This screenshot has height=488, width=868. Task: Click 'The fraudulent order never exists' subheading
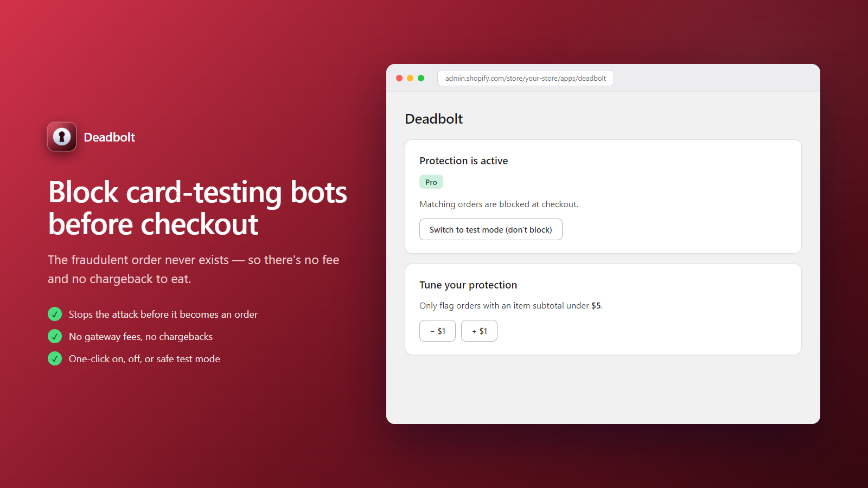click(x=194, y=269)
